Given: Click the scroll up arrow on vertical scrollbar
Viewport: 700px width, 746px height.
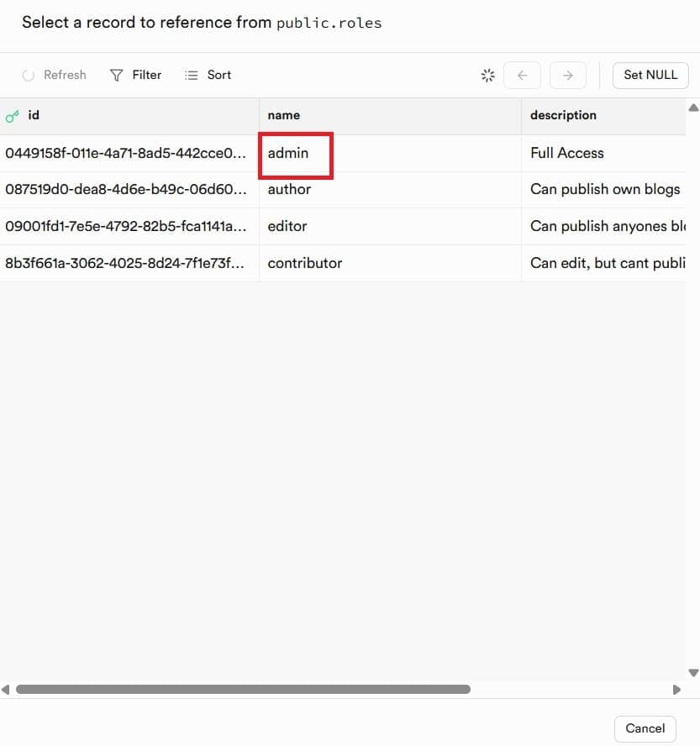Looking at the screenshot, I should 693,108.
